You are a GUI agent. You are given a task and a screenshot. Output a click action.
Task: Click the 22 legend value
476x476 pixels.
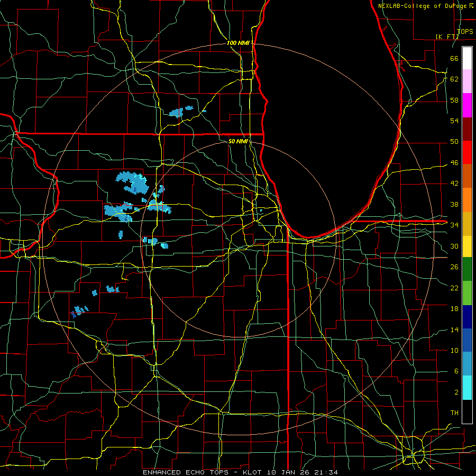(454, 288)
